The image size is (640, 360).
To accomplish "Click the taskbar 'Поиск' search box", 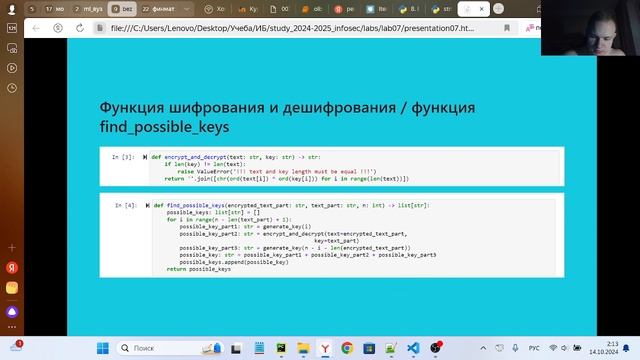I will [x=170, y=348].
